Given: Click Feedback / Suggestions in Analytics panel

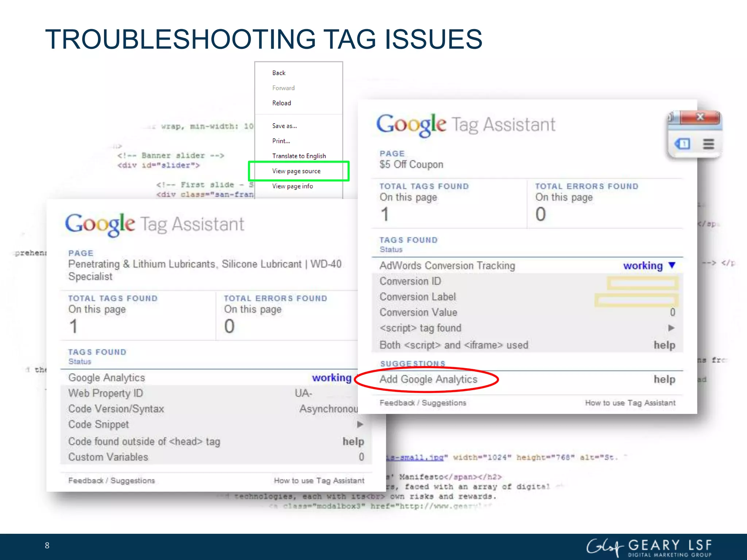Looking at the screenshot, I should (111, 481).
